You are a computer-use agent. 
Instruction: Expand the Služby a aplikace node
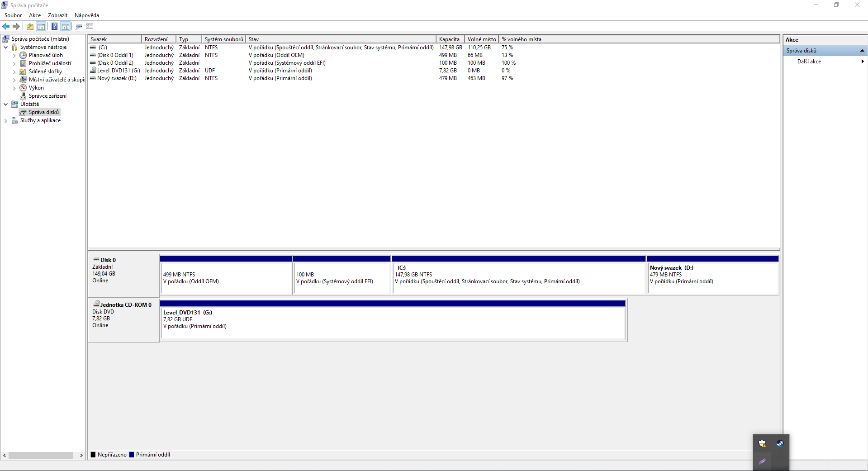point(5,121)
